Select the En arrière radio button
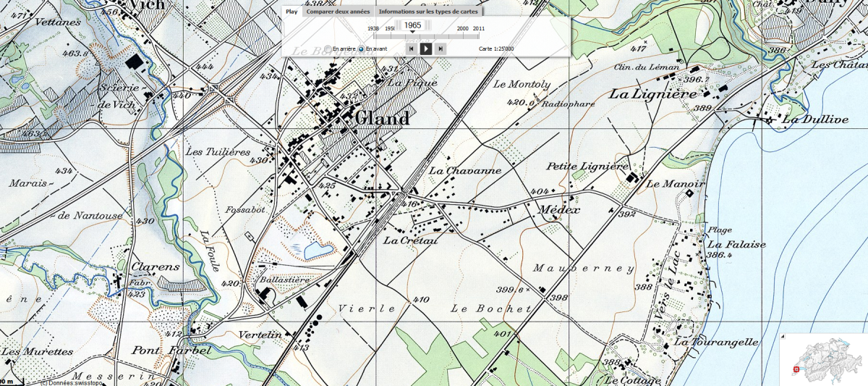Viewport: 868px width, 386px height. 328,49
